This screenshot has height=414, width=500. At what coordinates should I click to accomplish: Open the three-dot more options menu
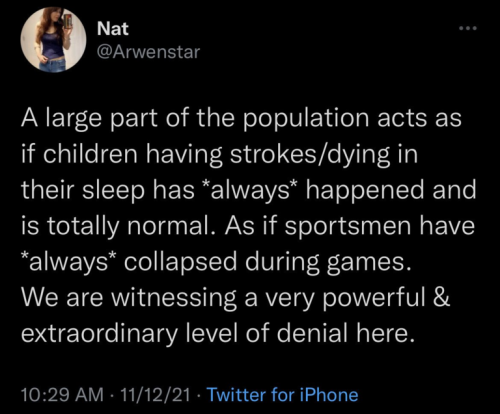[x=468, y=28]
